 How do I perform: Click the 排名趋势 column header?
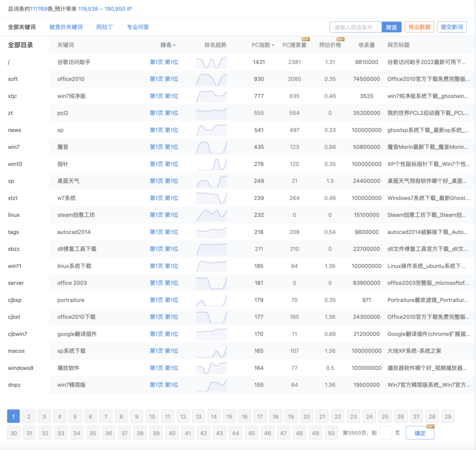pos(215,45)
